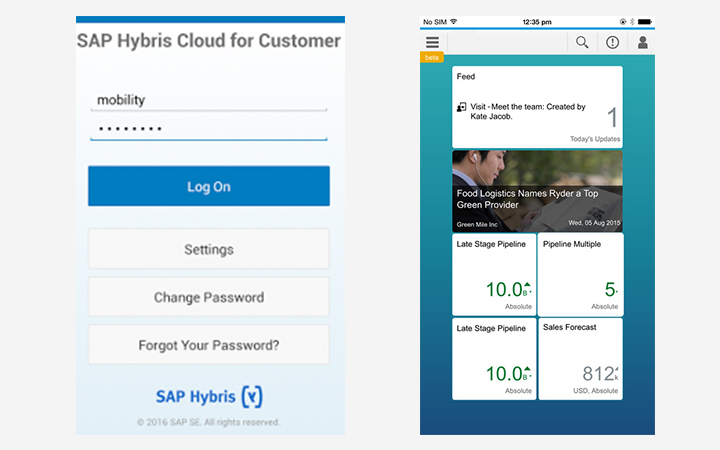Open the Pipeline Multiple tile
720x450 pixels.
pos(580,274)
